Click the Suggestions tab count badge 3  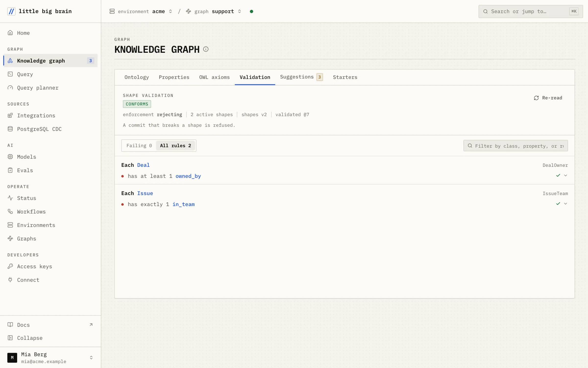click(319, 77)
